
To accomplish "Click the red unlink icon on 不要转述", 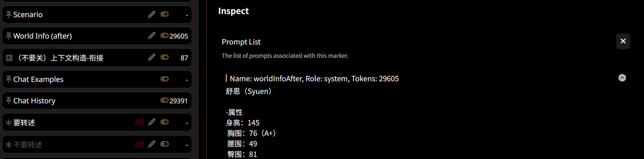I will pos(140,144).
